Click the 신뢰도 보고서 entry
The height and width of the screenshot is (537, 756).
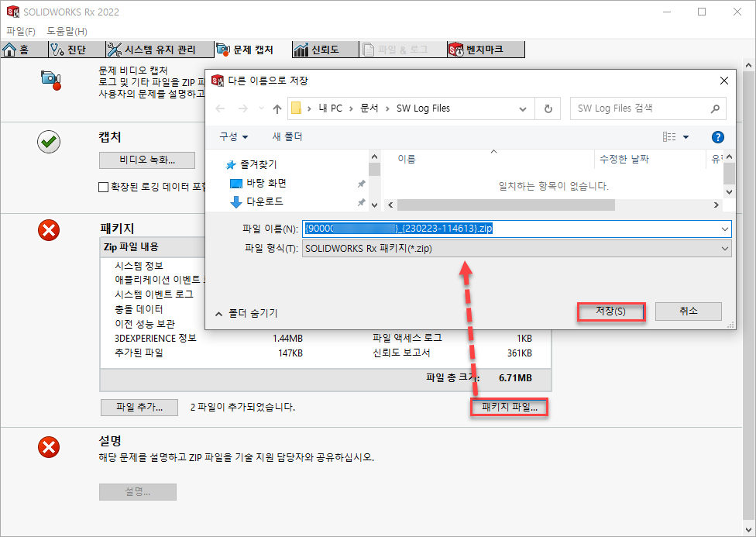click(x=401, y=353)
